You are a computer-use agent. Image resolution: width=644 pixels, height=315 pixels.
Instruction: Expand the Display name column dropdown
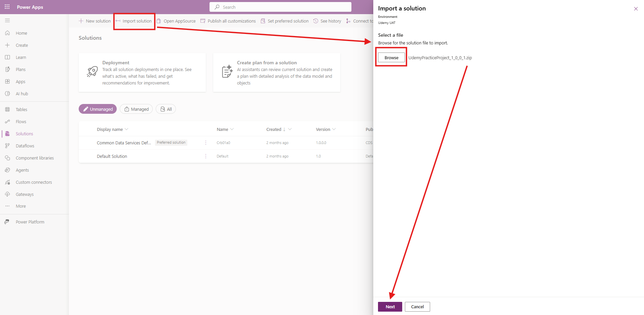click(x=126, y=129)
